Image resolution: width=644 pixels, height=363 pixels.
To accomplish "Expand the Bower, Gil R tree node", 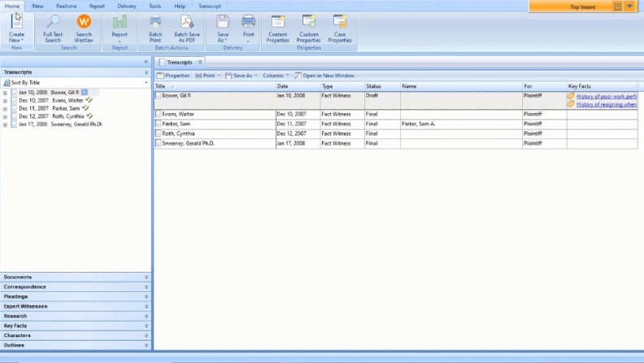I will (5, 93).
